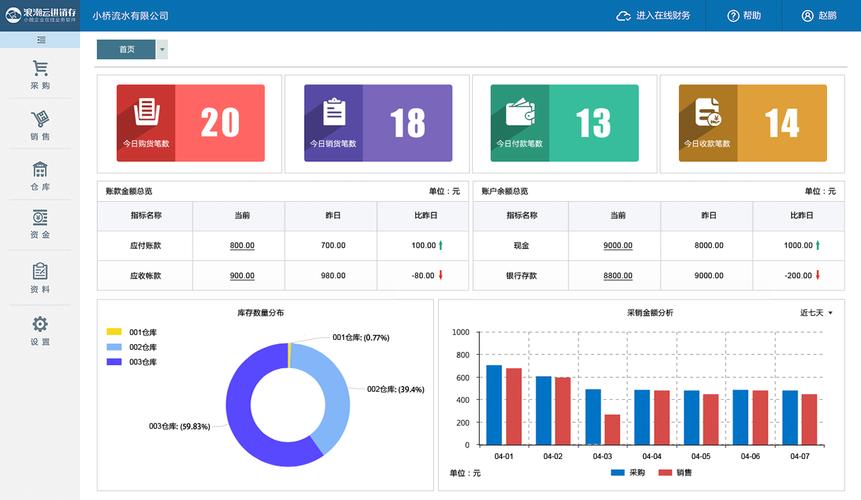Click the 帮助 help link

(752, 16)
